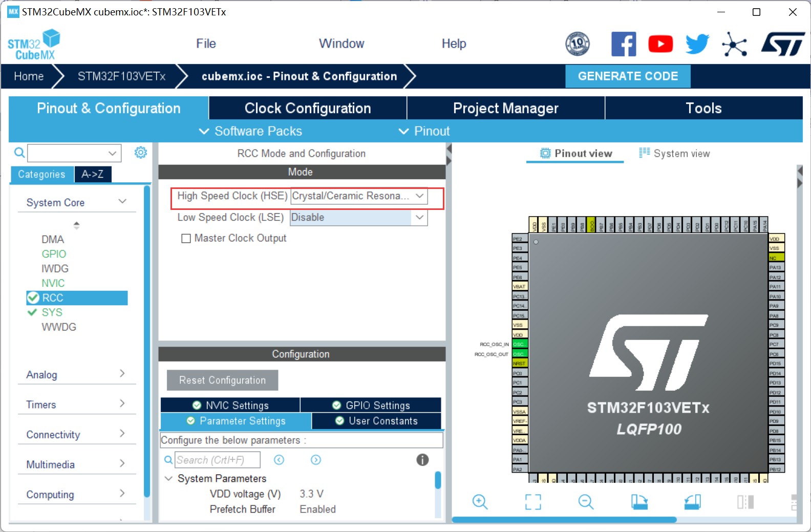The image size is (811, 532).
Task: Open the Help menu
Action: click(454, 44)
